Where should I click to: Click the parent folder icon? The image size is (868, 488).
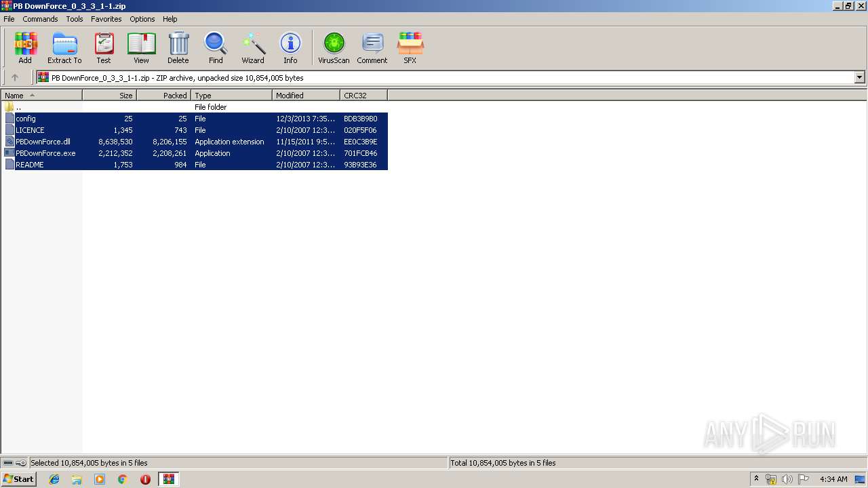click(9, 107)
